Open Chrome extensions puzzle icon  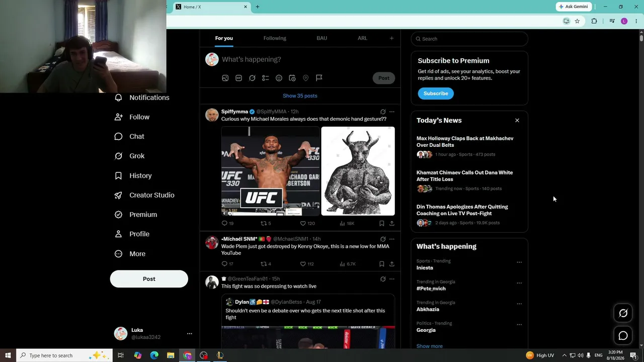(x=594, y=21)
